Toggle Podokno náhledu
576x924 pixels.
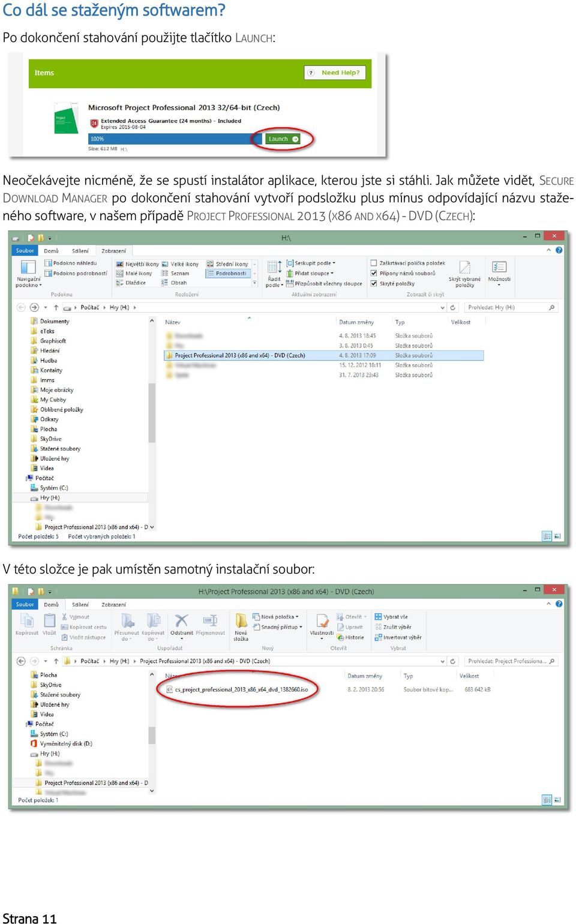click(71, 263)
